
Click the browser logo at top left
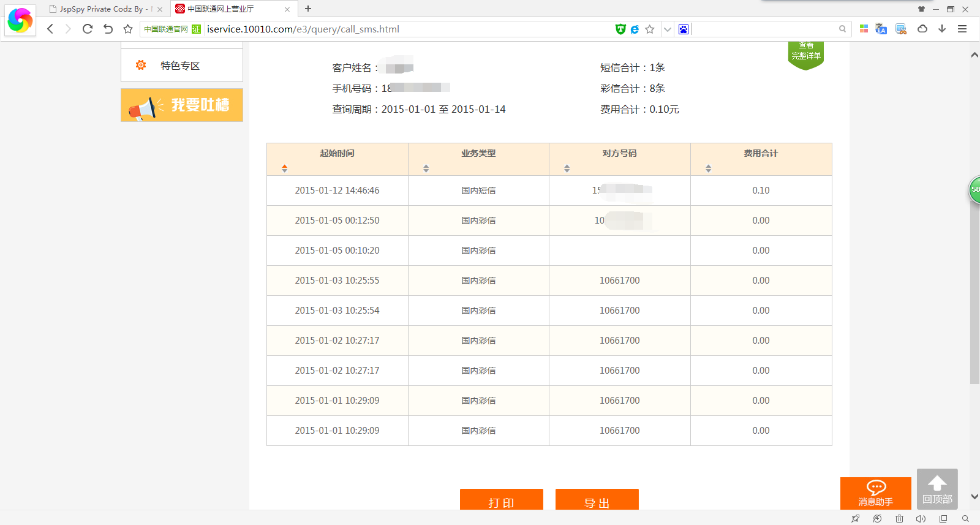(x=20, y=20)
